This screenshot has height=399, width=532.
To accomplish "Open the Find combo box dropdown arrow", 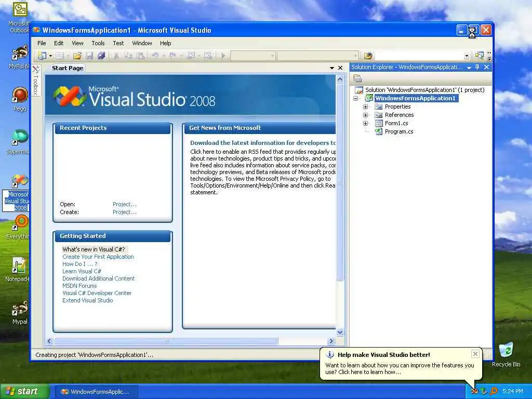I will coord(467,56).
